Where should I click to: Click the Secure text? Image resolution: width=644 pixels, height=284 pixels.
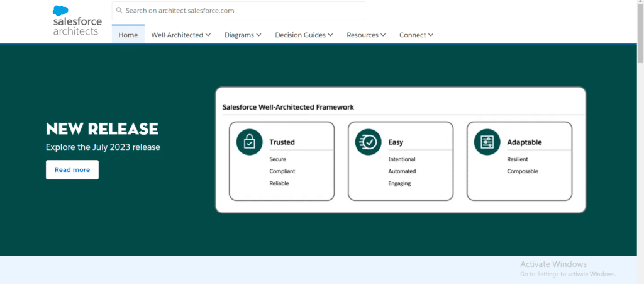[277, 159]
